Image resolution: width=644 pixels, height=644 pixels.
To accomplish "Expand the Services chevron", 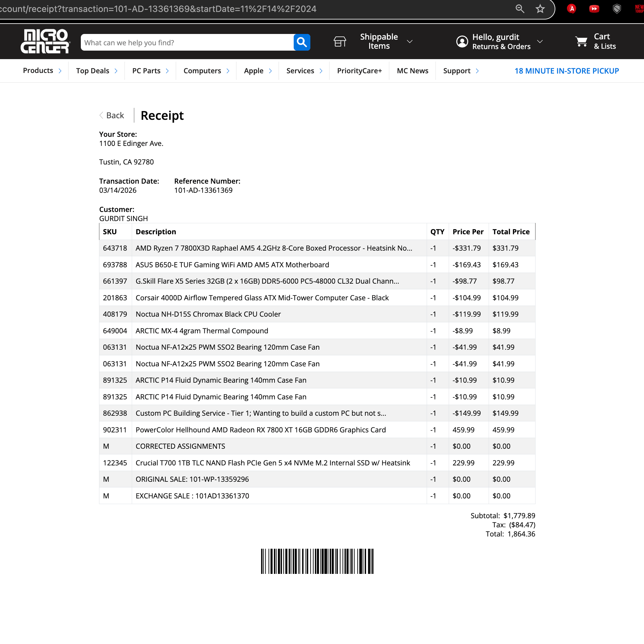I will (321, 71).
